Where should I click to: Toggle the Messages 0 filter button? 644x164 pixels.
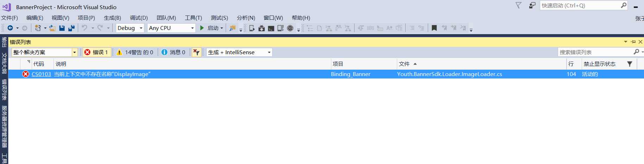click(x=174, y=52)
